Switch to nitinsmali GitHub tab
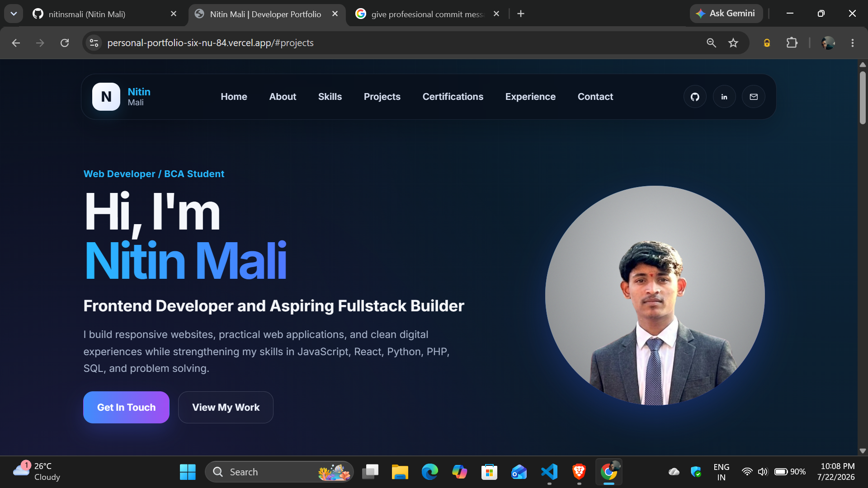 point(104,14)
